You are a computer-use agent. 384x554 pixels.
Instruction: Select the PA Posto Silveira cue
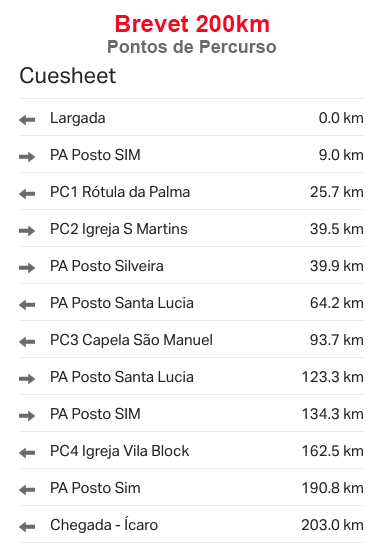[x=191, y=266]
